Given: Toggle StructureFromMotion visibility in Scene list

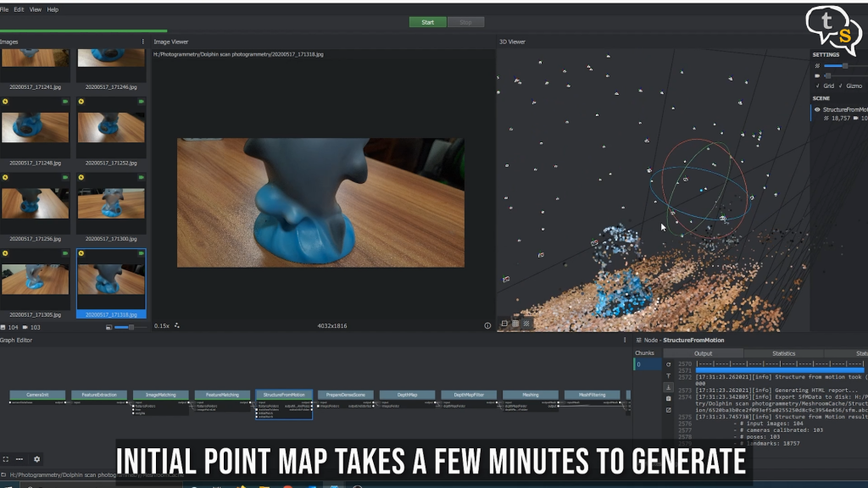Looking at the screenshot, I should pos(817,108).
